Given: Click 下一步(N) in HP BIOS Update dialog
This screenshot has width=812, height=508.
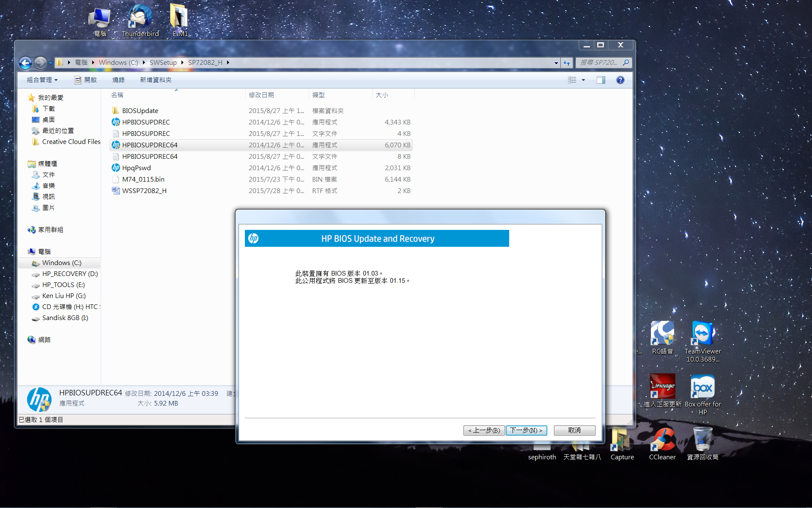Looking at the screenshot, I should [527, 431].
